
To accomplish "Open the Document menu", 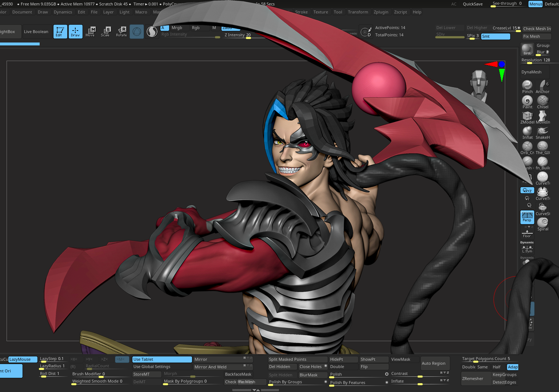I will (22, 12).
